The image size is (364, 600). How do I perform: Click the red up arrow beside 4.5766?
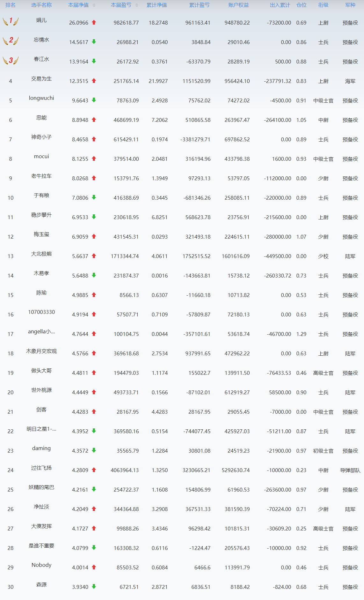point(94,353)
